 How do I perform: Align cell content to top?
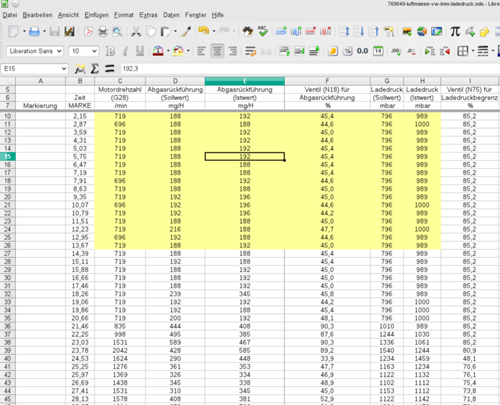click(x=284, y=51)
